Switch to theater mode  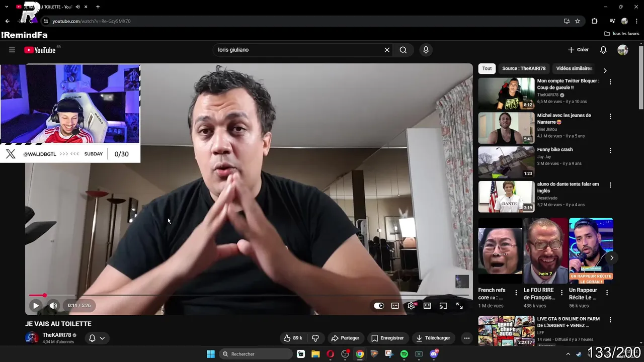click(427, 306)
